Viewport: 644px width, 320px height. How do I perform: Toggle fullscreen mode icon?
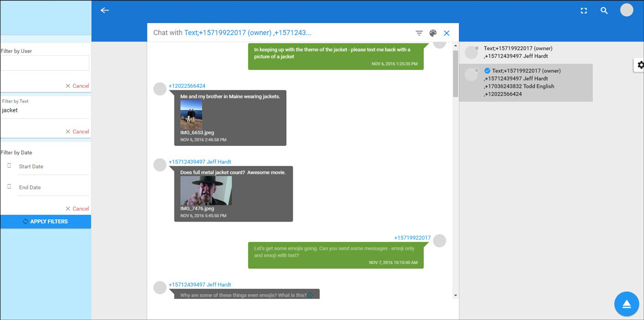(x=584, y=11)
